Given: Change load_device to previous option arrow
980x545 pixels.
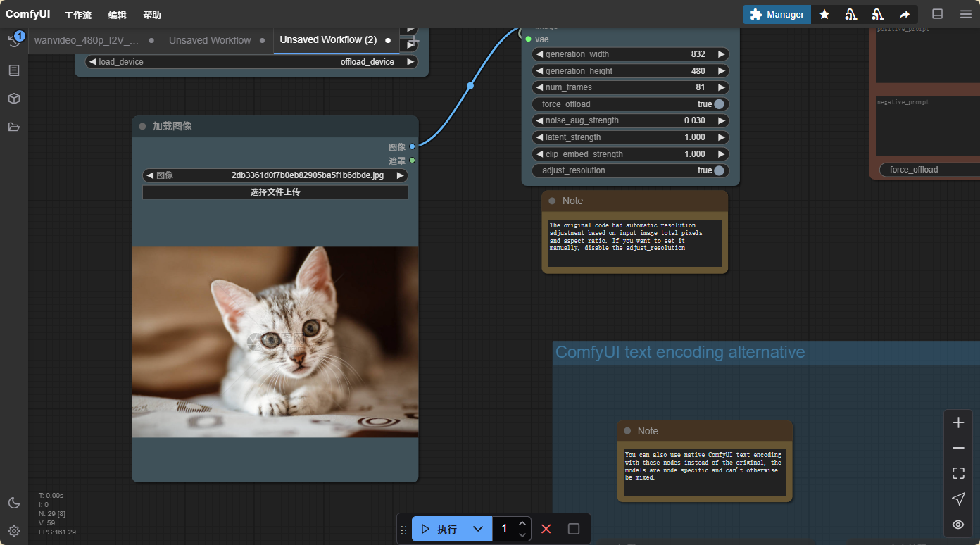Looking at the screenshot, I should [x=92, y=62].
